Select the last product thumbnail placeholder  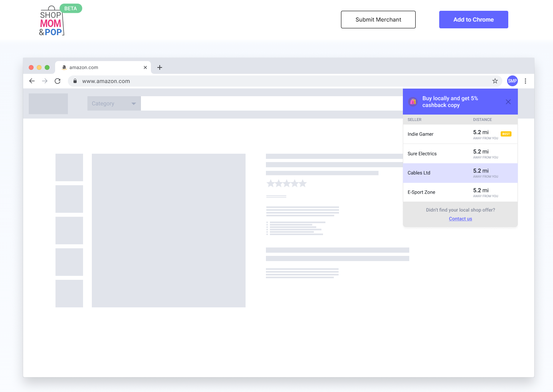point(69,293)
